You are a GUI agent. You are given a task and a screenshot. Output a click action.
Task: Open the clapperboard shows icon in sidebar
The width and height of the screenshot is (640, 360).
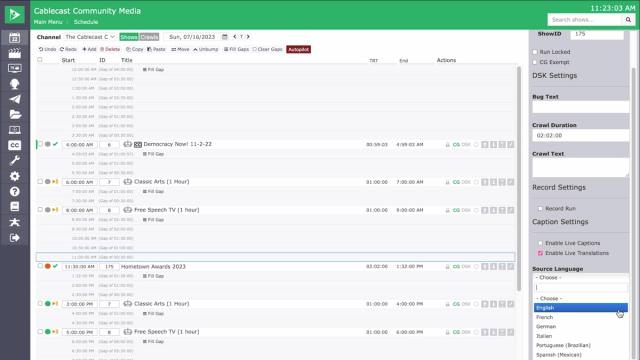pos(15,53)
